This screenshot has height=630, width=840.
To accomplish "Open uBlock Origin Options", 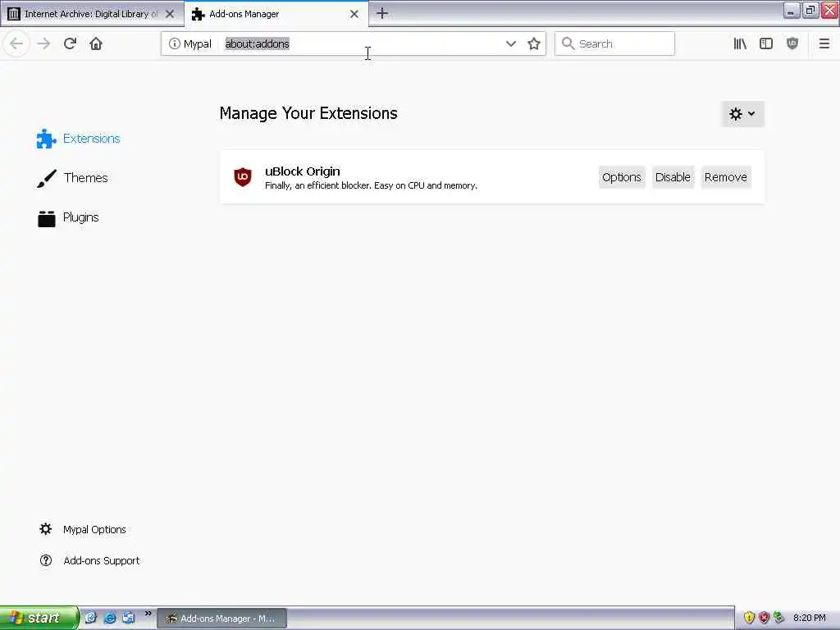I will 622,177.
